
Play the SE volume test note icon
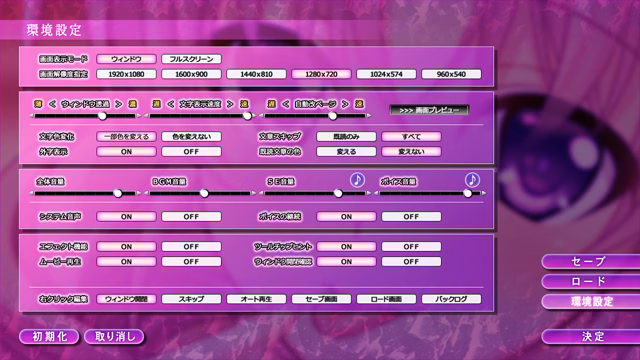tap(358, 180)
